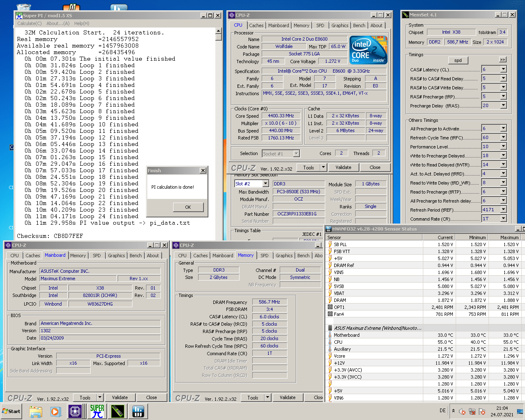Switch to HWiNFO32 taskbar icon
This screenshot has width=525, height=420.
(138, 411)
